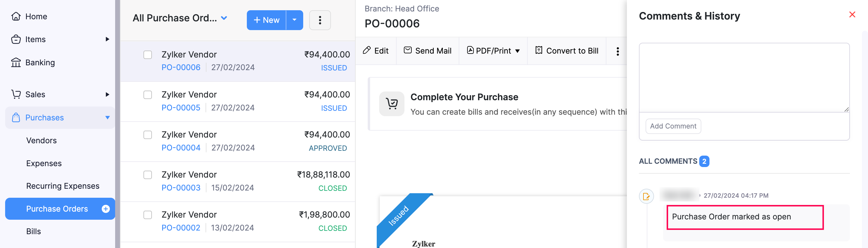868x248 pixels.
Task: Click the three-dot menu beside New button
Action: pyautogui.click(x=320, y=20)
